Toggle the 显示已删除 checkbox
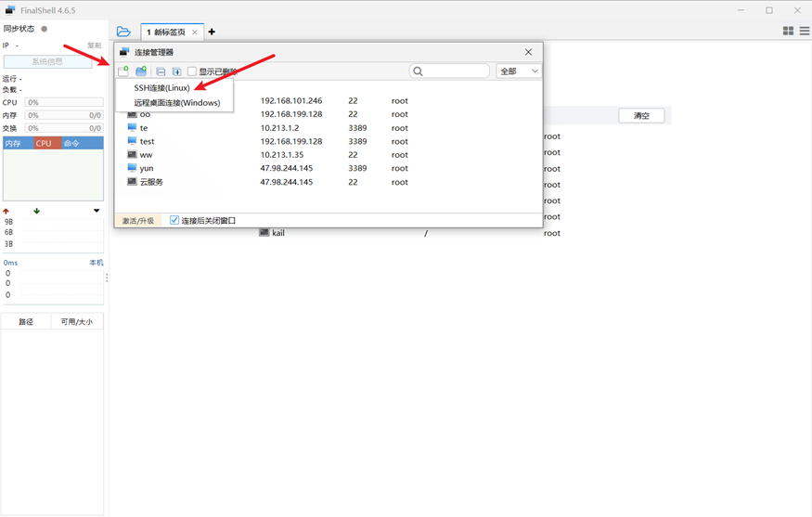Image resolution: width=812 pixels, height=517 pixels. pos(192,71)
